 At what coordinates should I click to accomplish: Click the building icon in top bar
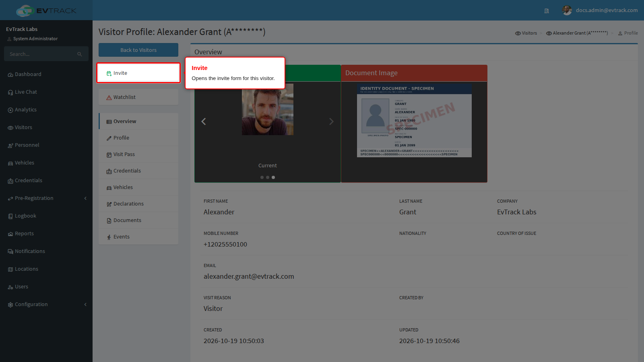[547, 11]
